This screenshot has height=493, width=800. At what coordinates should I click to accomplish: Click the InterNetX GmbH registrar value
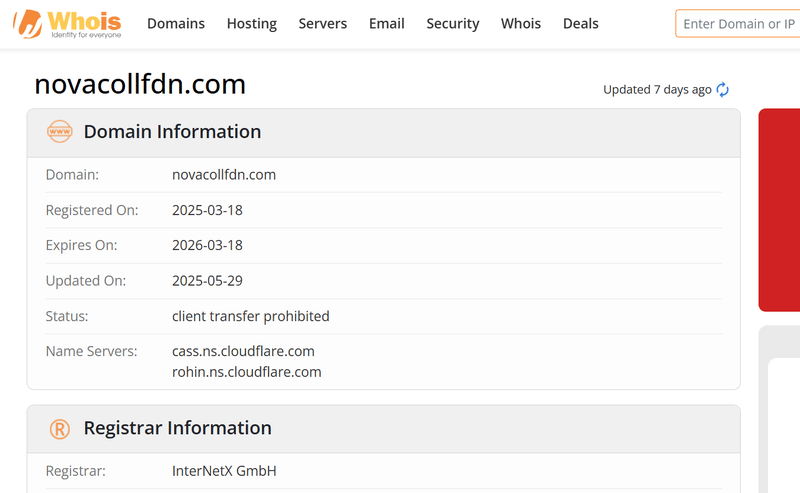click(224, 471)
